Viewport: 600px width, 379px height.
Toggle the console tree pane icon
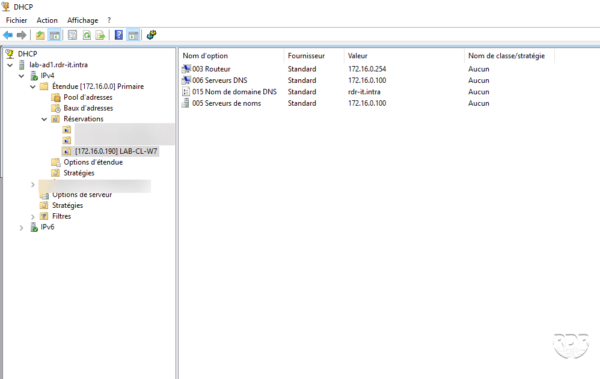(55, 35)
